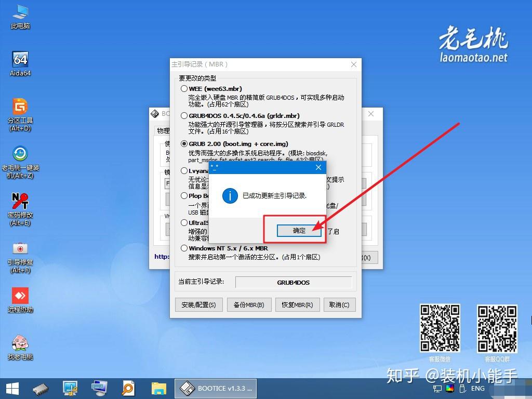
Task: Select GRUB4DOS 0.4.5c/0.4.6a radio option
Action: [x=184, y=116]
